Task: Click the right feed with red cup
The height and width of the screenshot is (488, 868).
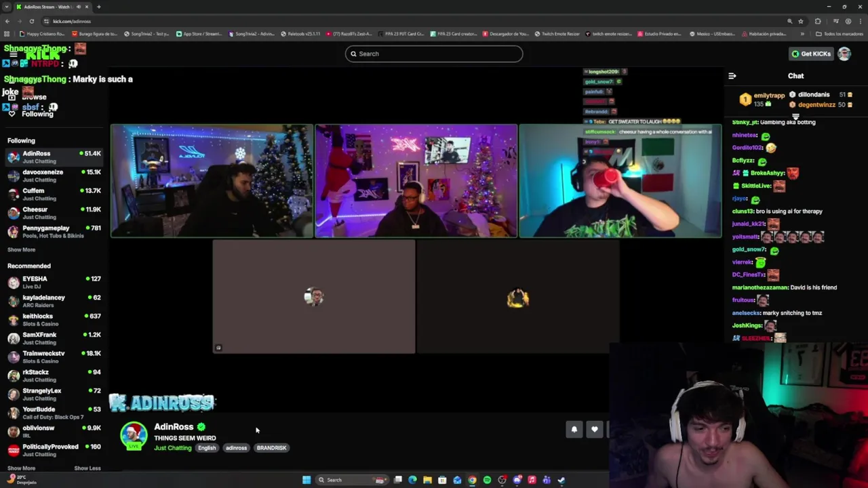Action: 620,181
